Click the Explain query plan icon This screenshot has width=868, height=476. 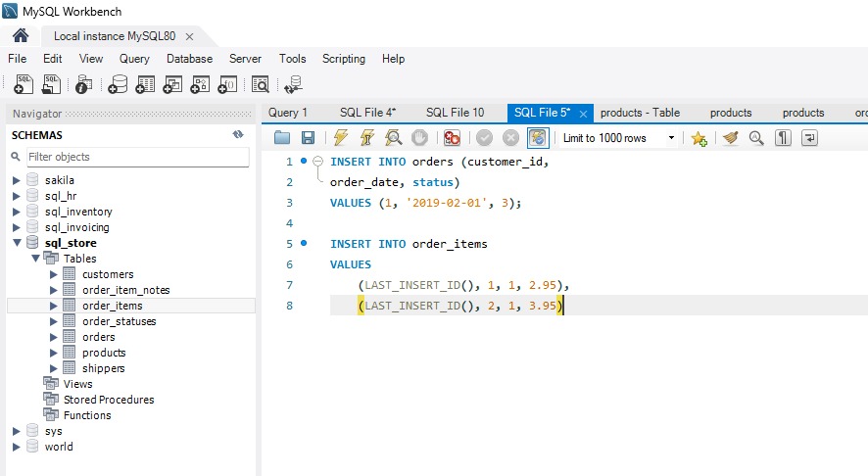click(393, 138)
